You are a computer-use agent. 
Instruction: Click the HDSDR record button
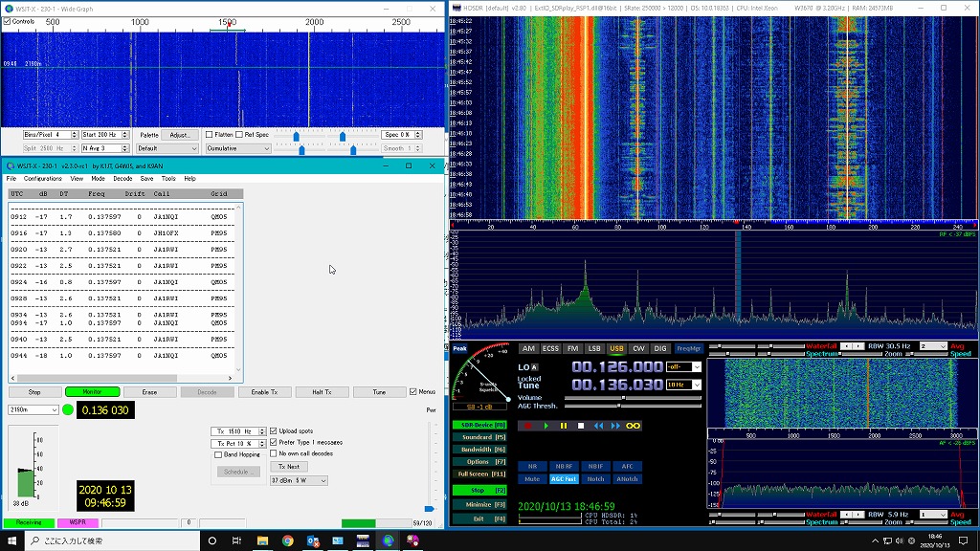click(x=527, y=426)
